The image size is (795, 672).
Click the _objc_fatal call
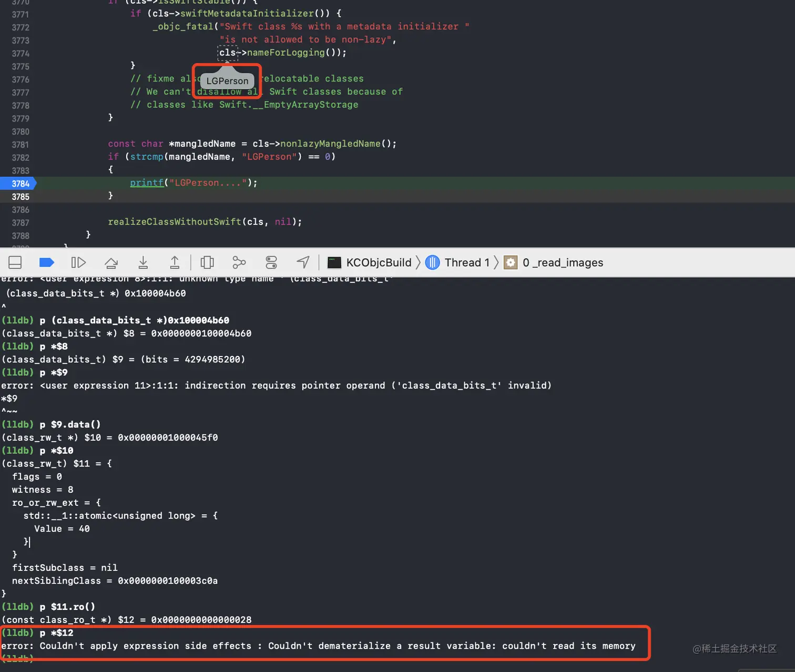click(183, 26)
